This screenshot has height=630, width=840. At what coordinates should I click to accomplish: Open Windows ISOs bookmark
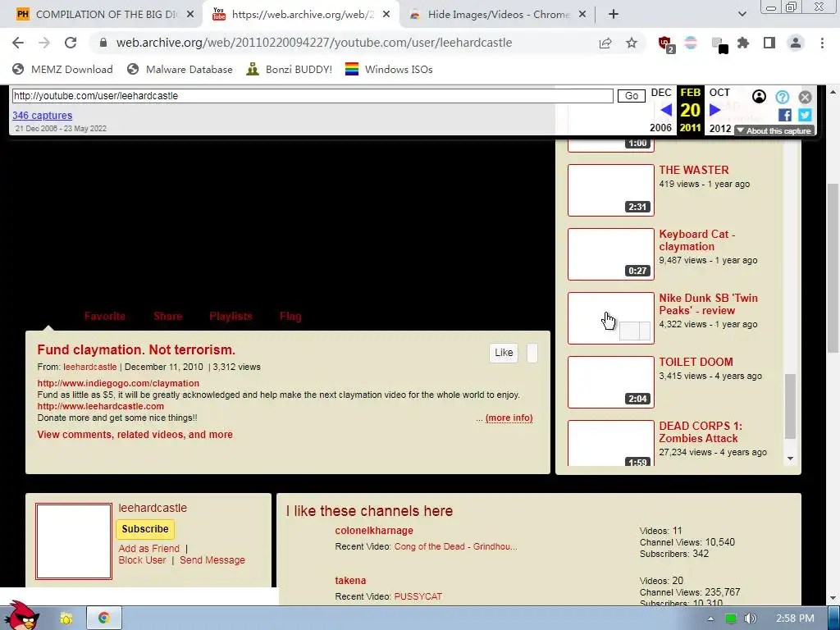click(x=389, y=69)
